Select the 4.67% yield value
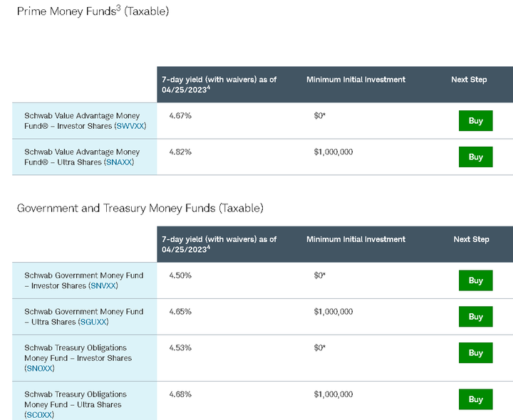This screenshot has width=513, height=420. 180,116
